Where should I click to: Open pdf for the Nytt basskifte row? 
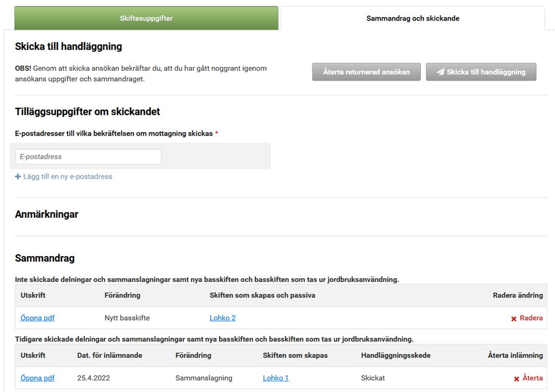click(x=38, y=318)
